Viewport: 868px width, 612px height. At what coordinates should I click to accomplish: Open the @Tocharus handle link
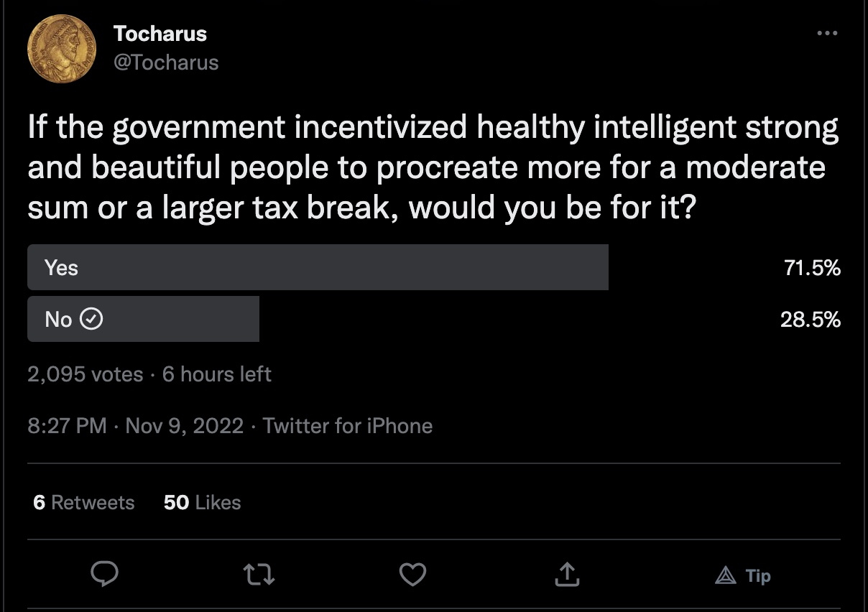(166, 62)
